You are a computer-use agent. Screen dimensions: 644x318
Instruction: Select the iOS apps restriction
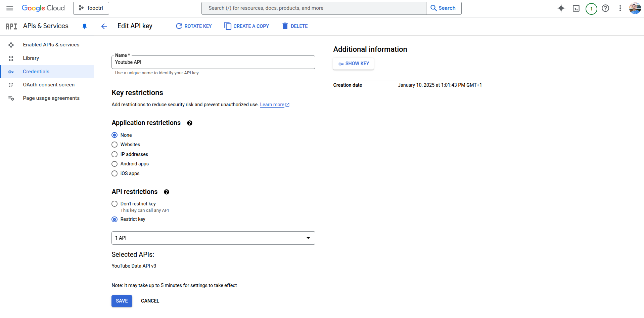114,173
